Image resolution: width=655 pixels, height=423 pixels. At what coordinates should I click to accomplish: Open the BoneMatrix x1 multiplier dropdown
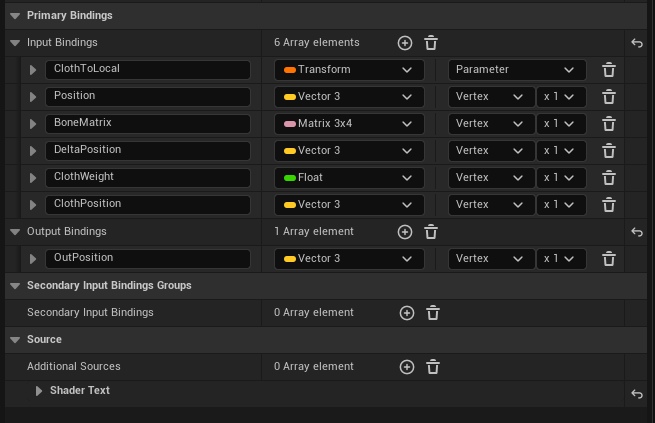coord(560,124)
